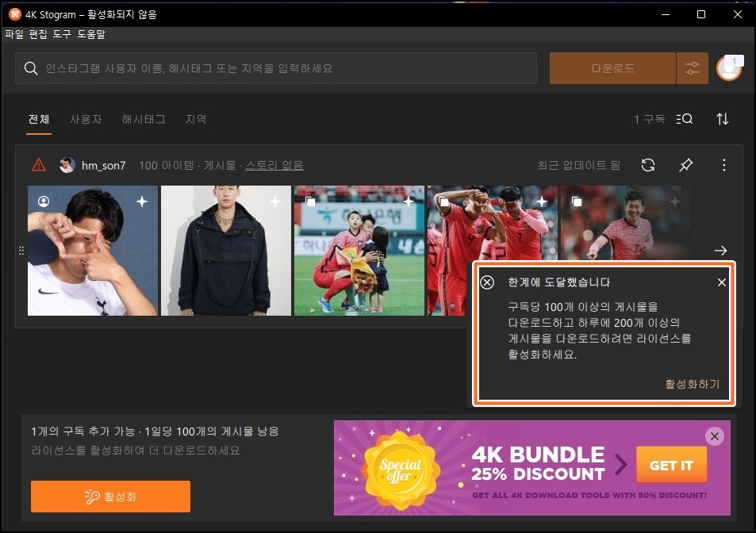Open the kids with flowers football thumbnail

point(359,251)
